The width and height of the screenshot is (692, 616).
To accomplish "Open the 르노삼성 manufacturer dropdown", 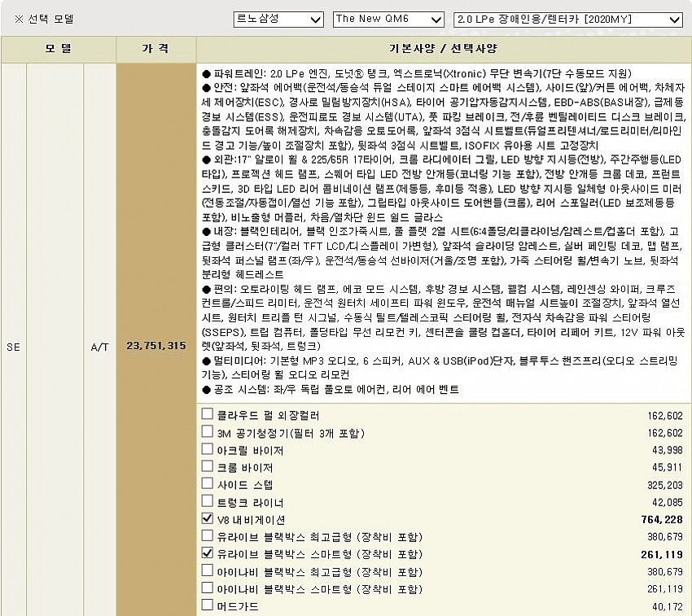I will 277,19.
